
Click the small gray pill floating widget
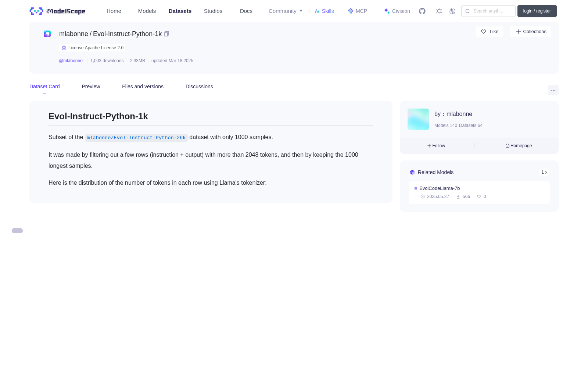(17, 231)
